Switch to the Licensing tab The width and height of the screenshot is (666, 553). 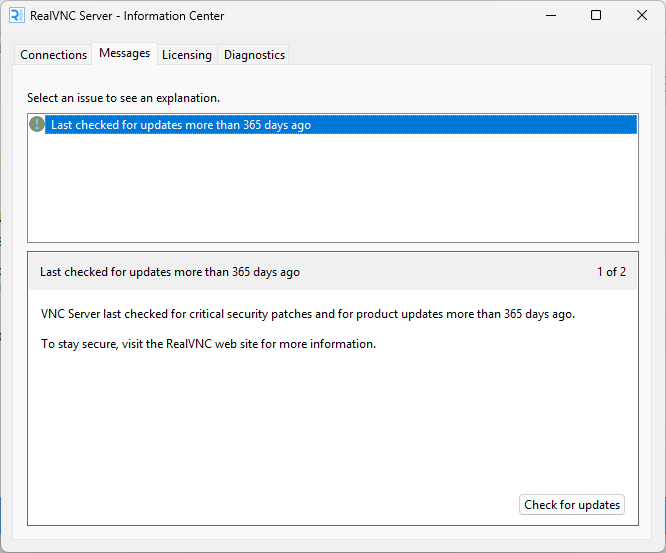[x=187, y=55]
